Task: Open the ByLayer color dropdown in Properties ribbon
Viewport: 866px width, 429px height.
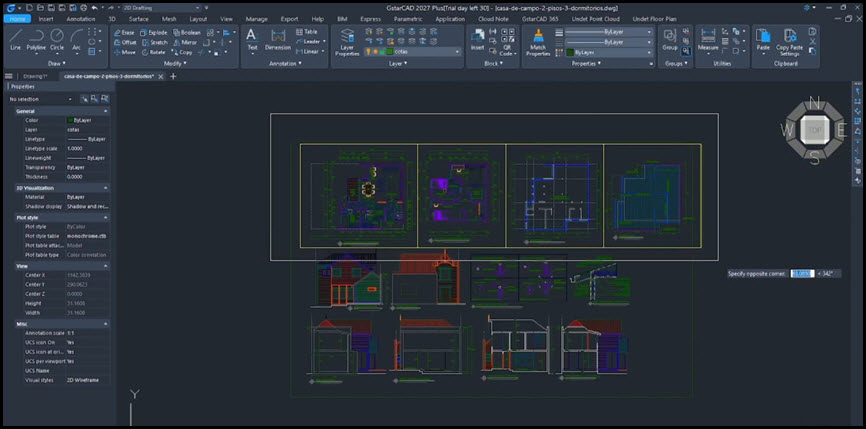Action: pos(609,52)
